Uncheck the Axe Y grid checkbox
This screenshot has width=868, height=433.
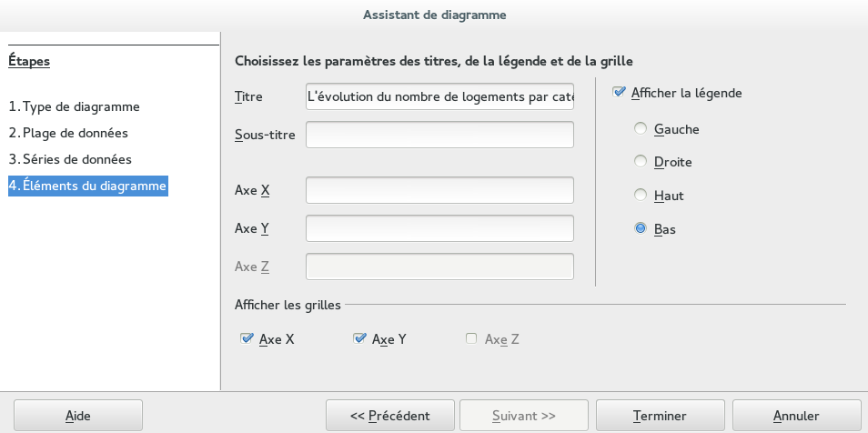(x=359, y=339)
